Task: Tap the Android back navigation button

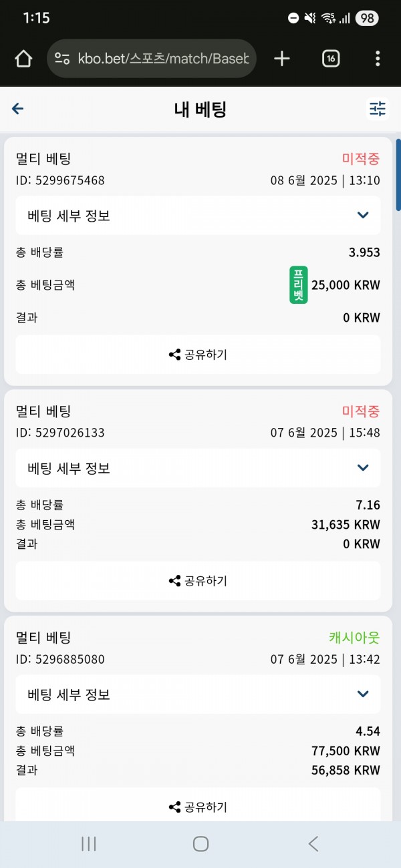Action: click(313, 844)
